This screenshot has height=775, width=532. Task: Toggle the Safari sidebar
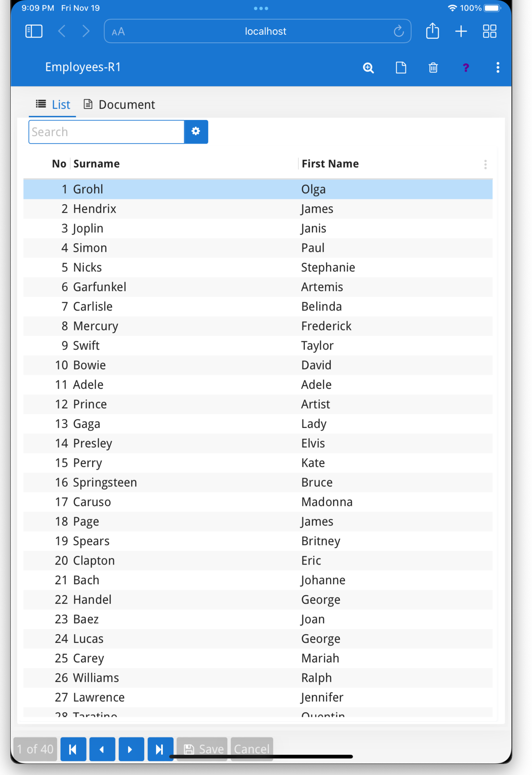coord(34,30)
